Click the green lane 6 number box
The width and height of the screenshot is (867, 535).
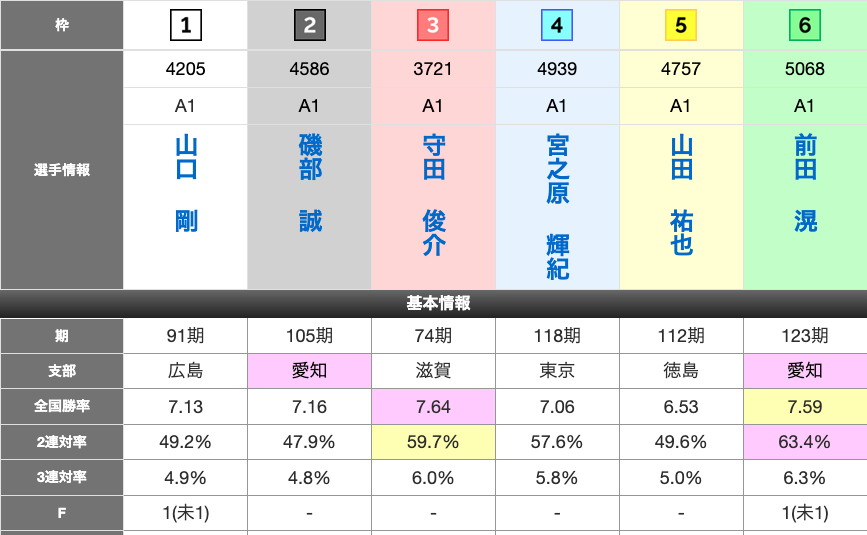(804, 25)
